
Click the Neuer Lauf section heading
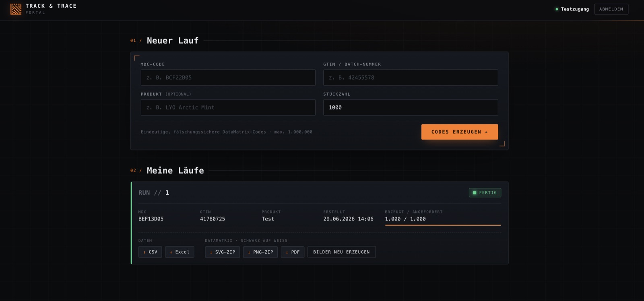(x=173, y=41)
